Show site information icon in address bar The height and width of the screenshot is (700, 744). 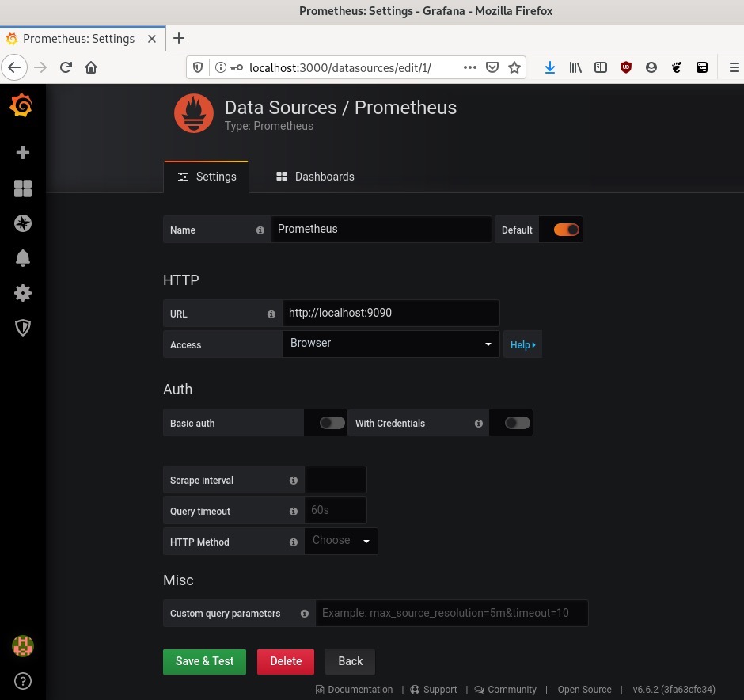[220, 67]
